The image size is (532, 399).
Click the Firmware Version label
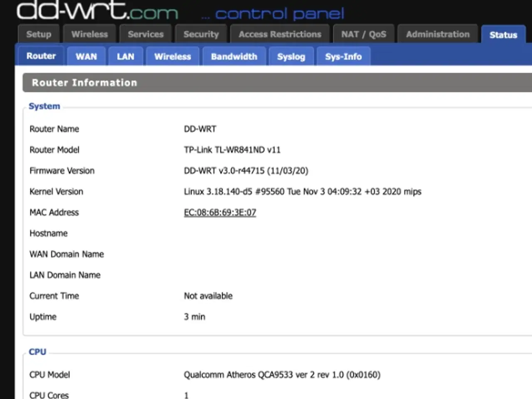coord(62,170)
